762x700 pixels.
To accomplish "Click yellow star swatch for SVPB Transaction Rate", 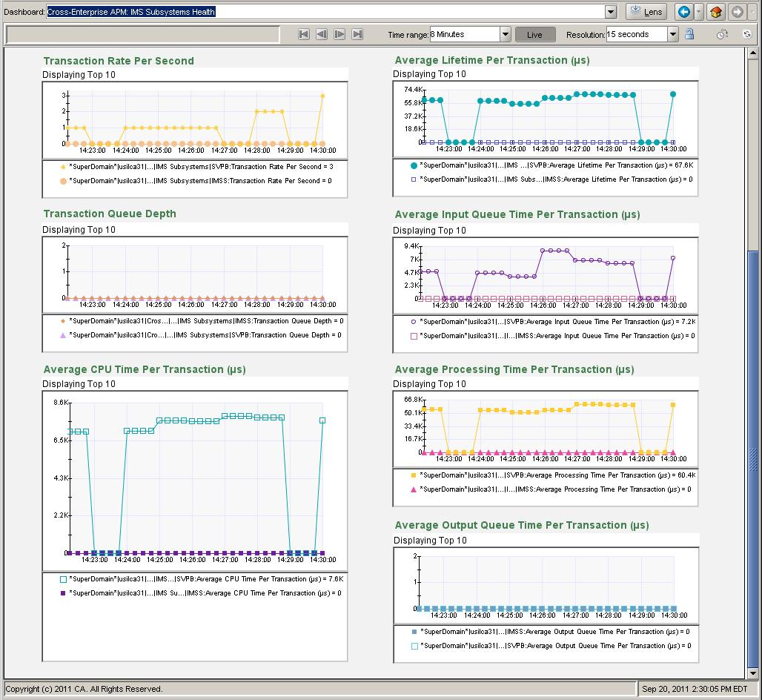I will [x=63, y=167].
